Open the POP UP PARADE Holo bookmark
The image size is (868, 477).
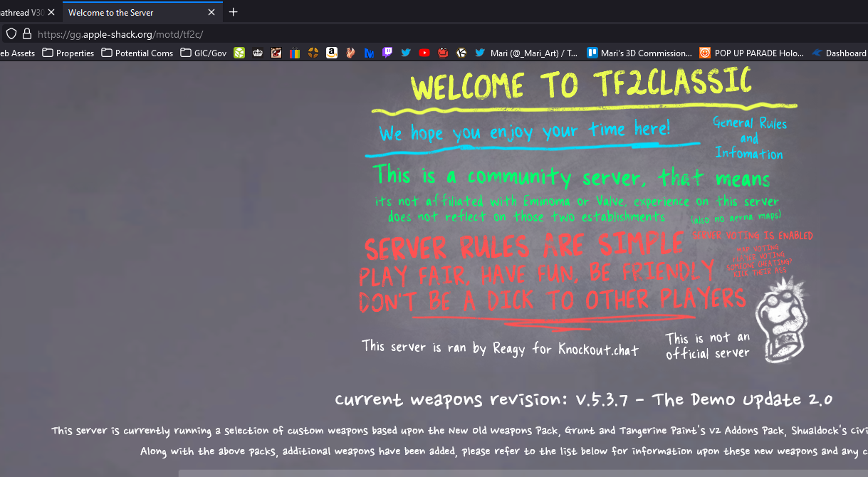pos(752,53)
